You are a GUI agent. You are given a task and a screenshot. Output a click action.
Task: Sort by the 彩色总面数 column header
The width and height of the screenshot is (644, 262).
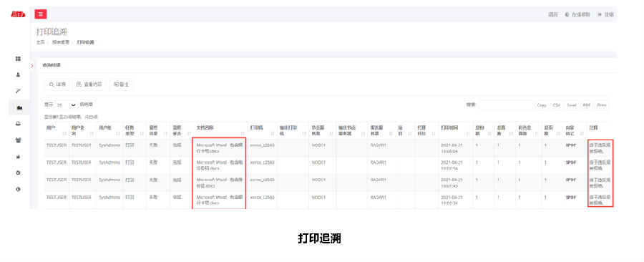(x=529, y=130)
